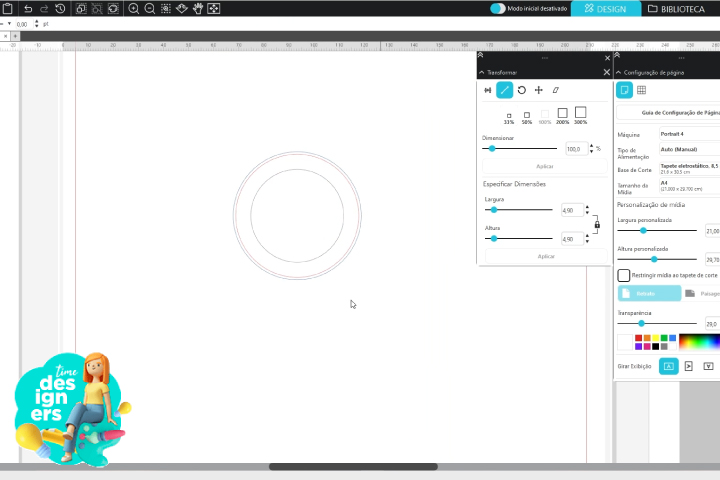Screen dimensions: 720x480
Task: Click the Fit to Window icon
Action: 213,8
